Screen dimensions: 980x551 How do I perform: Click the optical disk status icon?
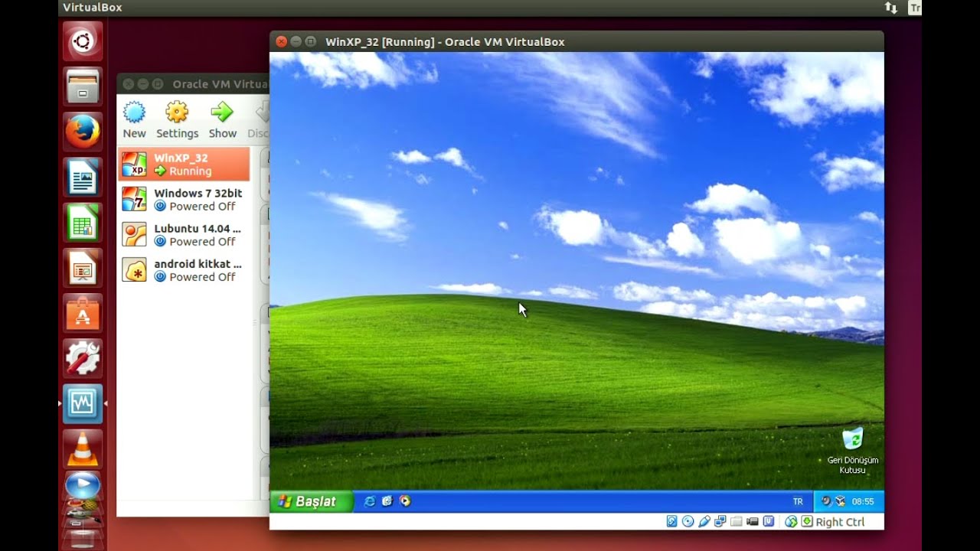(x=688, y=522)
